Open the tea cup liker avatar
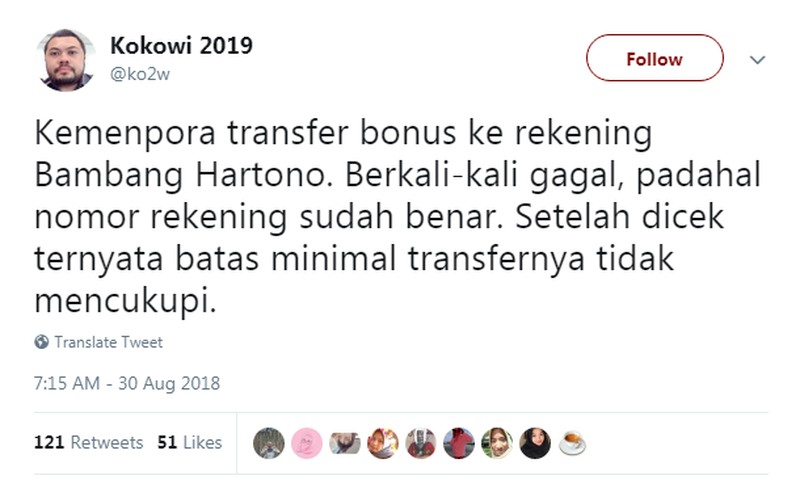Image resolution: width=800 pixels, height=484 pixels. coord(572,443)
